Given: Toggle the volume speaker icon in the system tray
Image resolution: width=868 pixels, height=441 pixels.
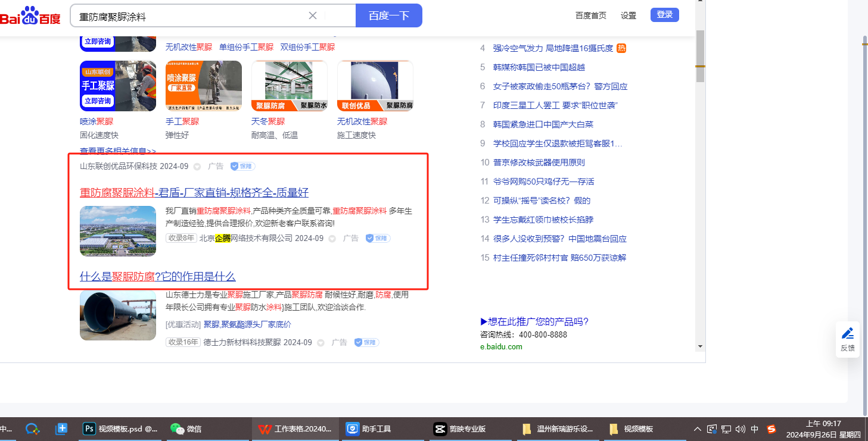Looking at the screenshot, I should coord(741,429).
